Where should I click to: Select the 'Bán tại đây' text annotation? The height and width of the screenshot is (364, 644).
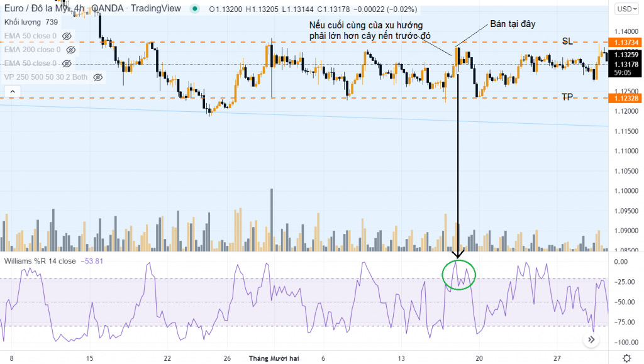point(513,24)
